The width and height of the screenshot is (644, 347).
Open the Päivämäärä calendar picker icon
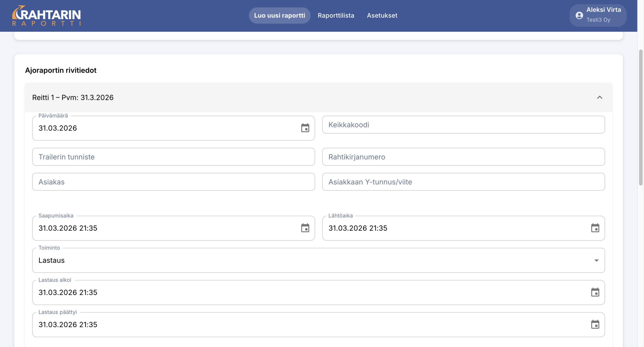point(305,128)
